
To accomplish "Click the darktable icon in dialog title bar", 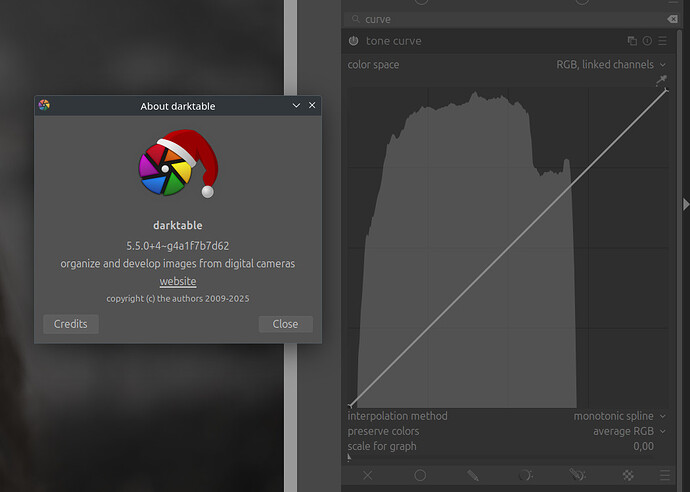I will 44,105.
